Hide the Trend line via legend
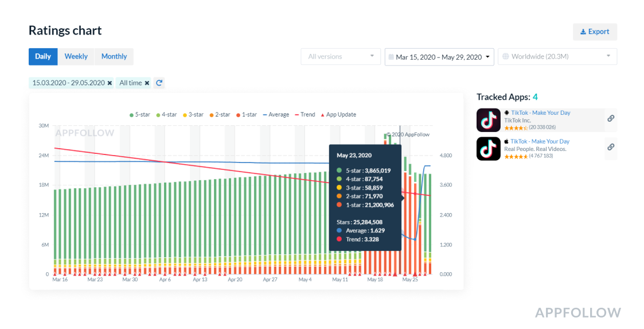 pyautogui.click(x=305, y=115)
